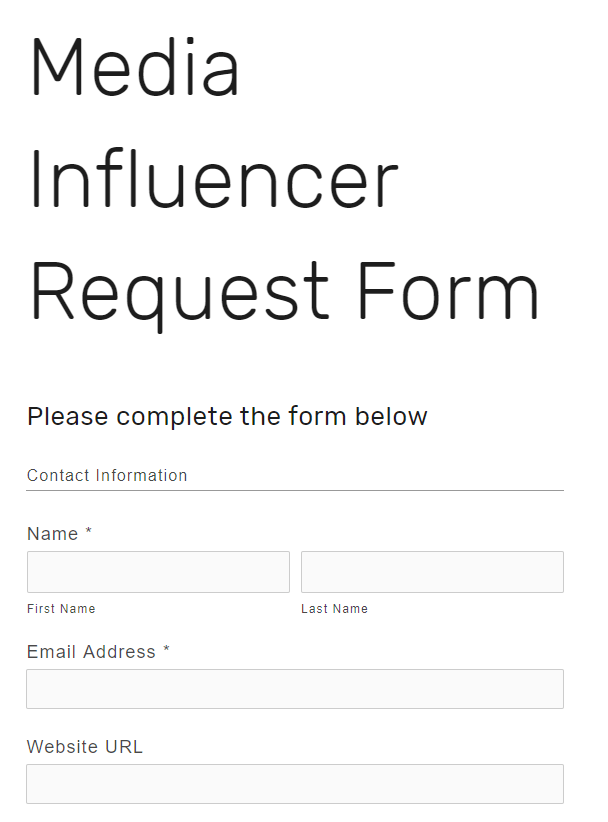
Task: Click the word "below" in the subheading
Action: tap(391, 416)
